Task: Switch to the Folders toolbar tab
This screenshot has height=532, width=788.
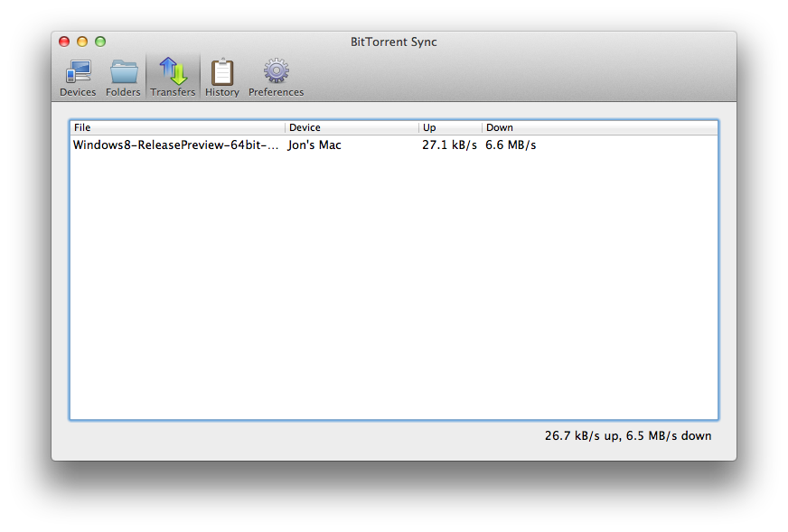Action: (x=123, y=78)
